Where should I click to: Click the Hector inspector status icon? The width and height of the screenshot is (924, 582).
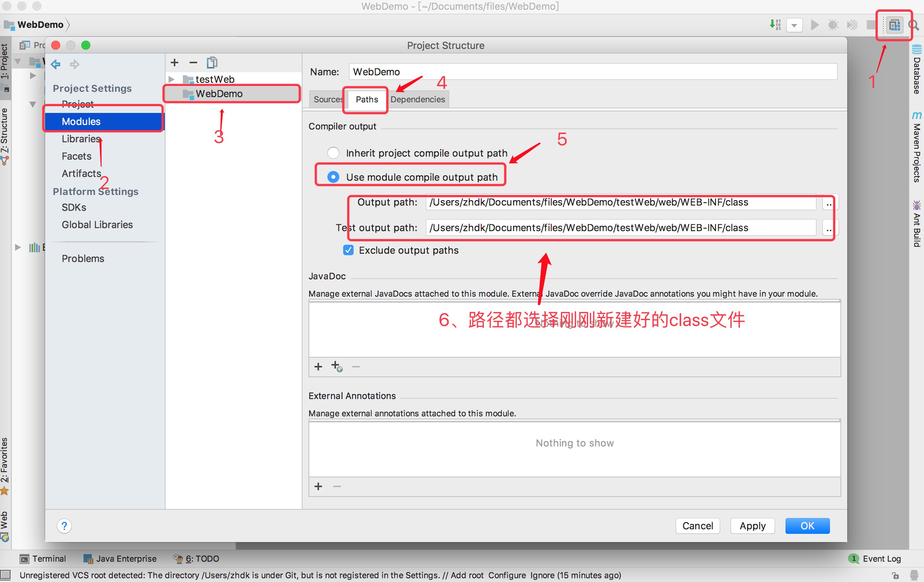pos(915,575)
